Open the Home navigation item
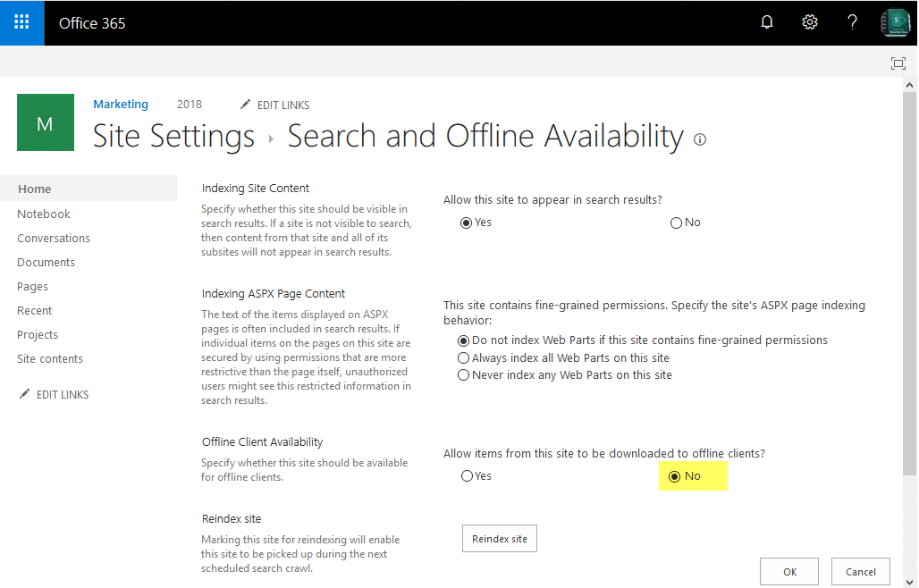The image size is (919, 588). 34,189
